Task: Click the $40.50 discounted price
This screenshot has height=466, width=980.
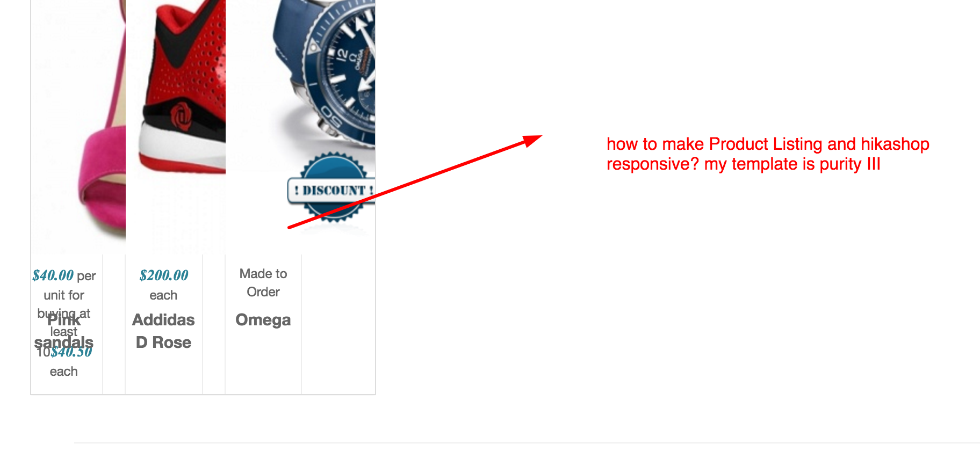Action: [x=72, y=352]
